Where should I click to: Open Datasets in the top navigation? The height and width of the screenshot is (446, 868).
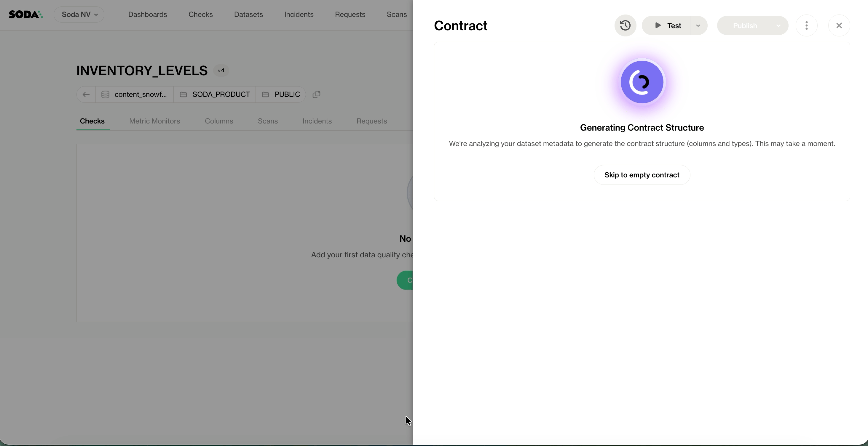[x=248, y=15]
